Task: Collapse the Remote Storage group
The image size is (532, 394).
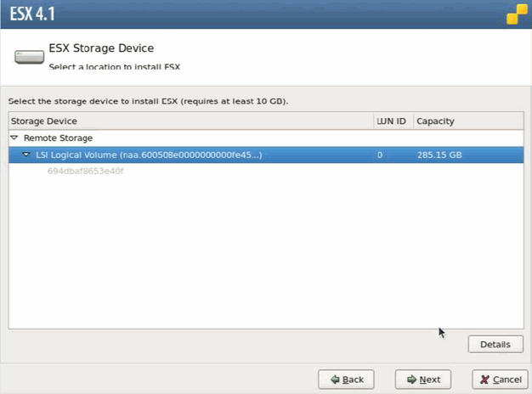Action: pos(14,138)
